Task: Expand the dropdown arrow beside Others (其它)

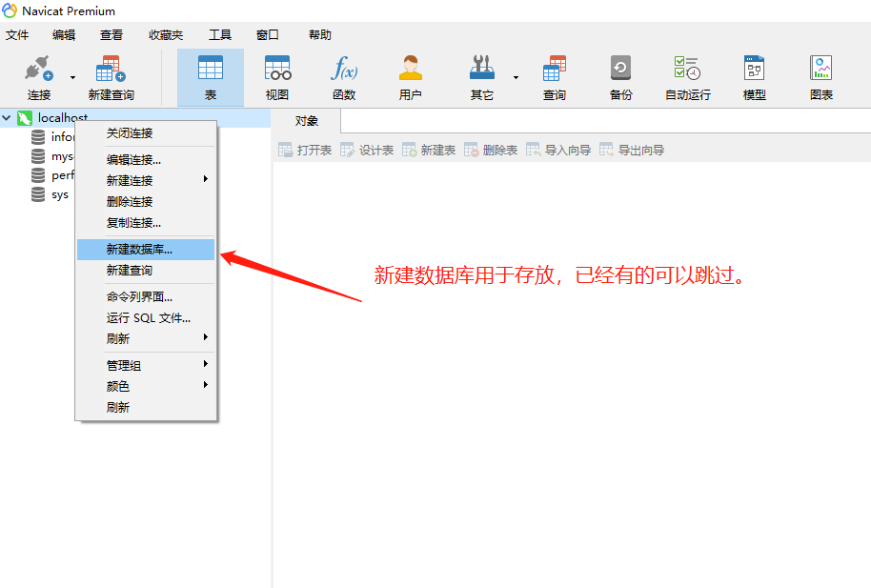Action: (516, 77)
